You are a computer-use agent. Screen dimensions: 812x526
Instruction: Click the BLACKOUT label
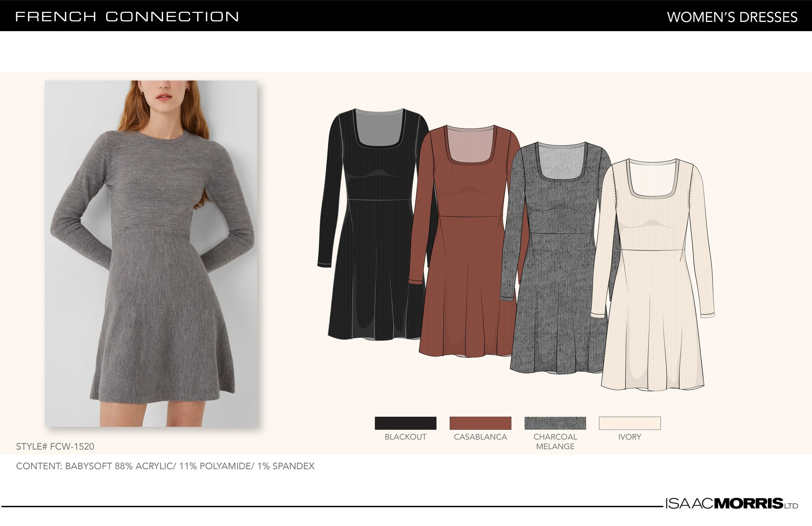point(405,437)
